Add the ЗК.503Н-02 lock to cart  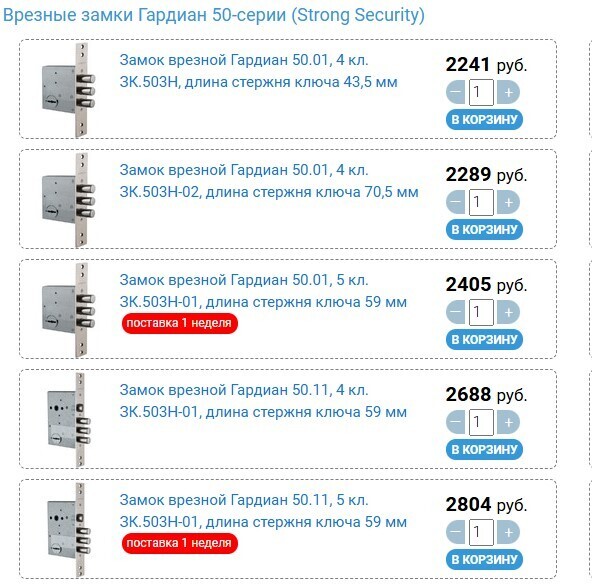click(x=484, y=230)
